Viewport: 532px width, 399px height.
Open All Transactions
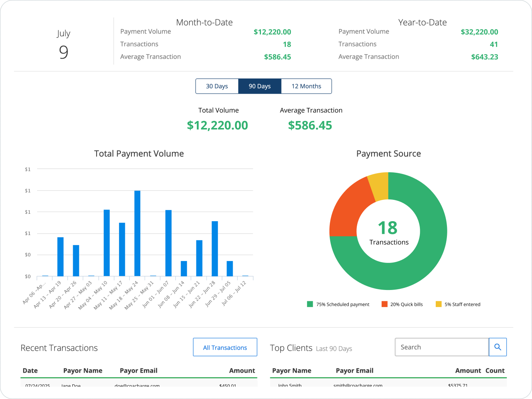click(x=225, y=347)
